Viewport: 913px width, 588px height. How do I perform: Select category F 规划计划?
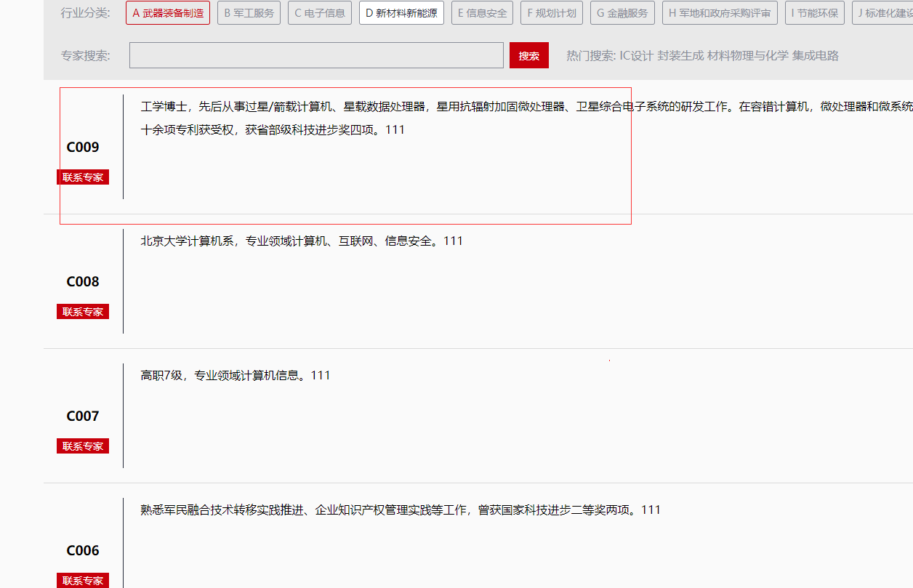pyautogui.click(x=552, y=13)
